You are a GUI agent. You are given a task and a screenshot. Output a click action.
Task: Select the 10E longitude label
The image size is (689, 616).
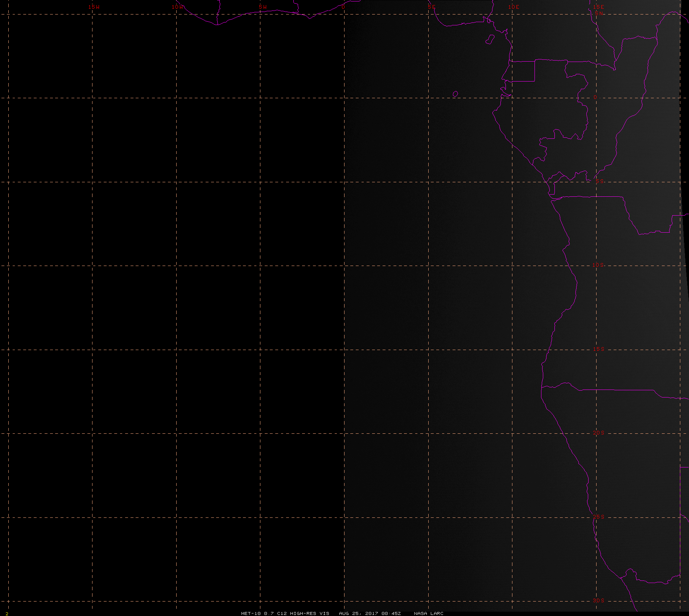[514, 7]
